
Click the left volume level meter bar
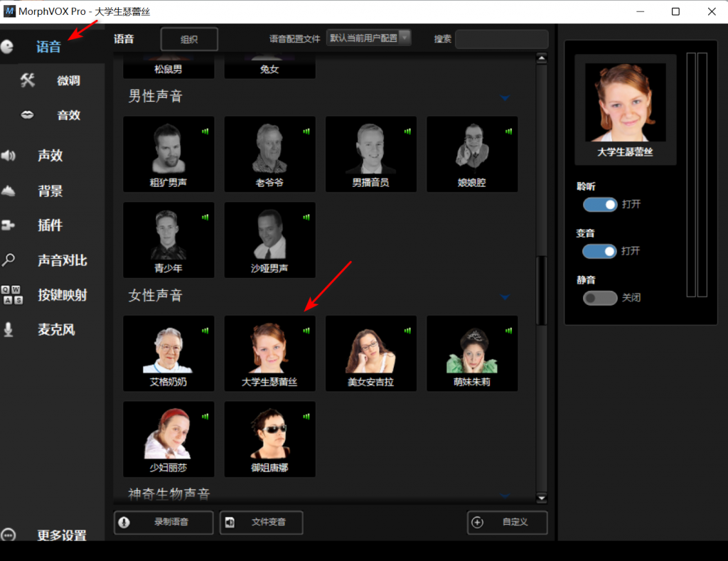pos(691,175)
